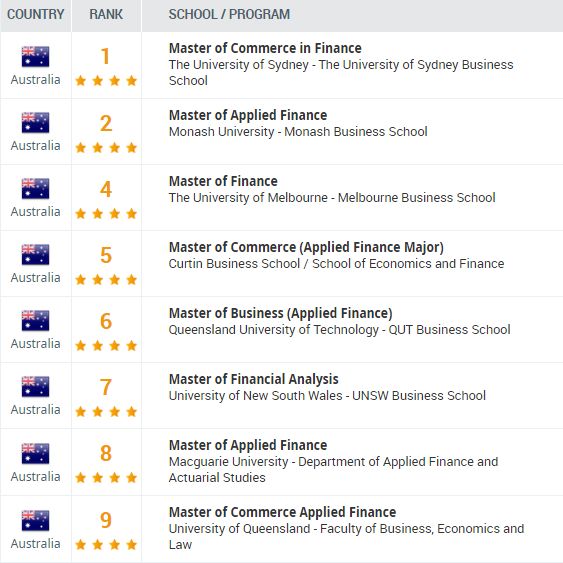563x563 pixels.
Task: Select the flag icon in rank 9 row
Action: (x=35, y=521)
